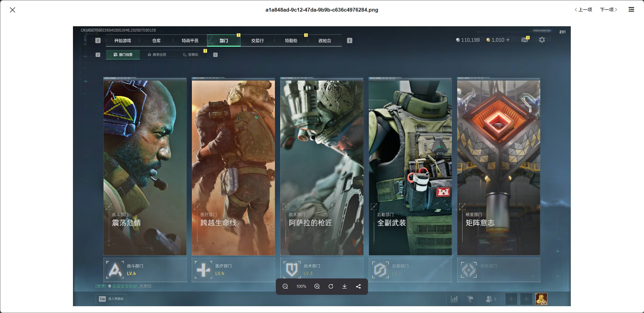The image size is (644, 313).
Task: Click the 战斗部门 LV.4 level label
Action: tap(131, 273)
